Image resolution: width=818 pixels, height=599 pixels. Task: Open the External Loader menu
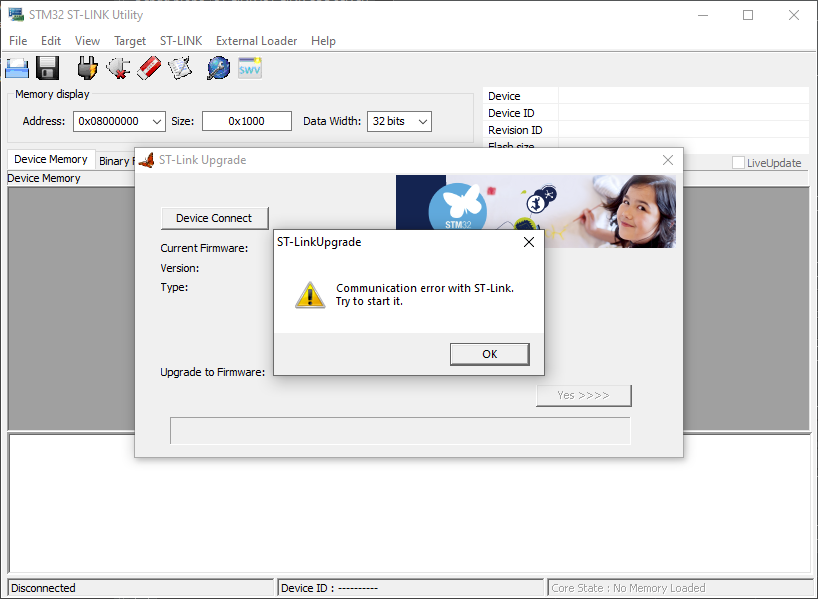(x=257, y=41)
